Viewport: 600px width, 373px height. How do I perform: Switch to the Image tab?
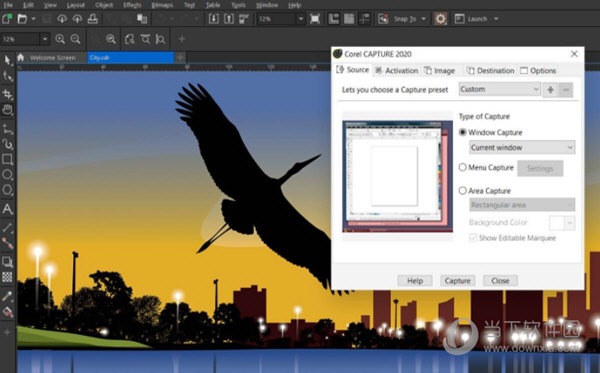pyautogui.click(x=440, y=71)
